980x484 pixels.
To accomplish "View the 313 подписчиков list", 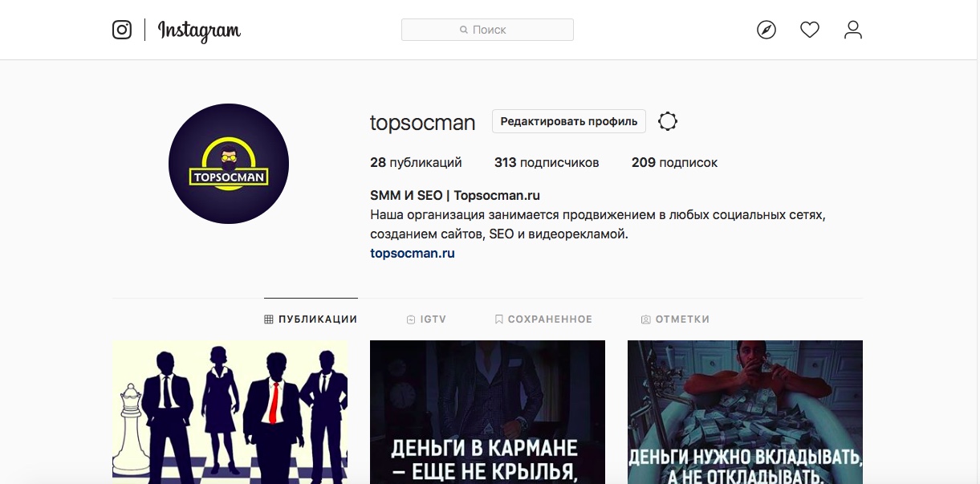I will (x=547, y=162).
